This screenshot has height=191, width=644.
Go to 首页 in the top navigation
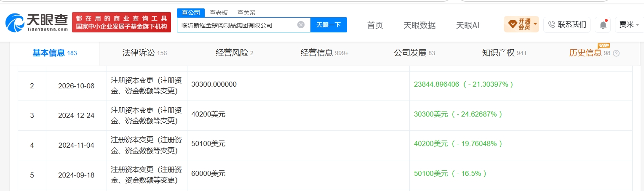(x=375, y=25)
